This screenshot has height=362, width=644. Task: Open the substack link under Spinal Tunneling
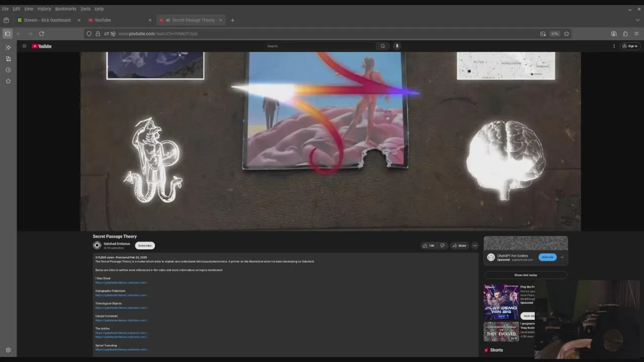121,349
